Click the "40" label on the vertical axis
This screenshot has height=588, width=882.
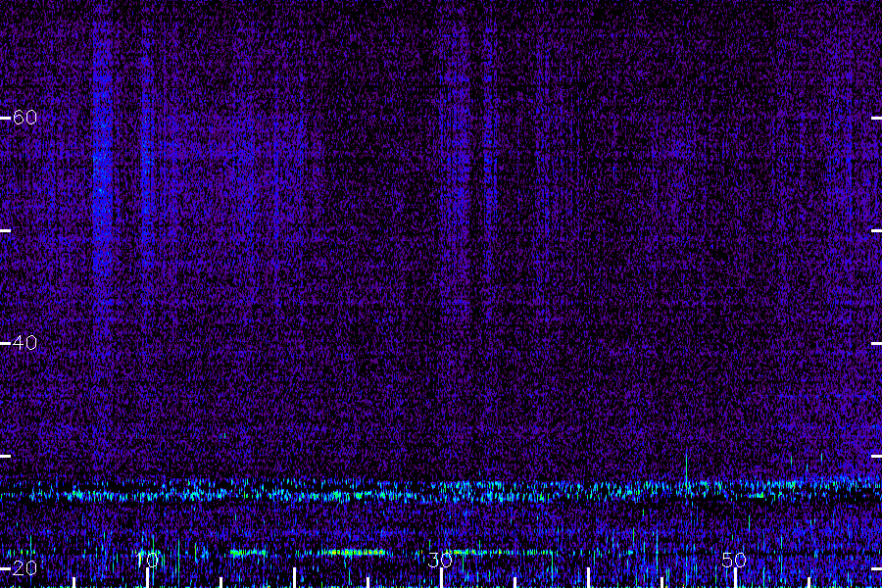point(24,343)
